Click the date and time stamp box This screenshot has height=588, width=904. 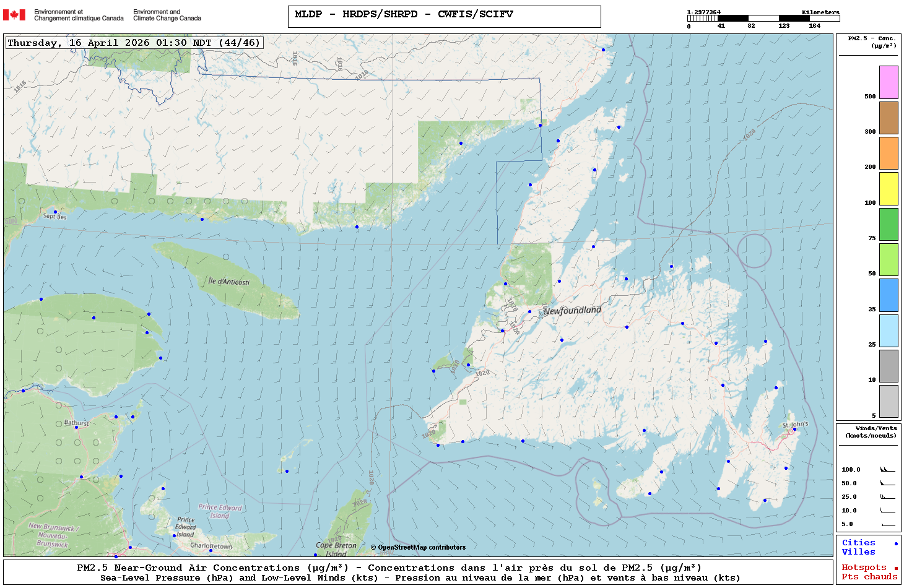point(134,43)
